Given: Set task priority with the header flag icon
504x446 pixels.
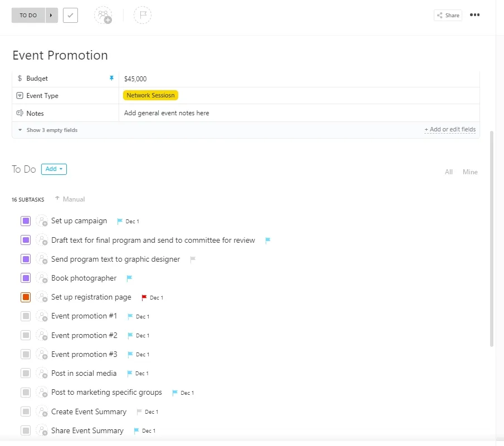Looking at the screenshot, I should [x=143, y=15].
